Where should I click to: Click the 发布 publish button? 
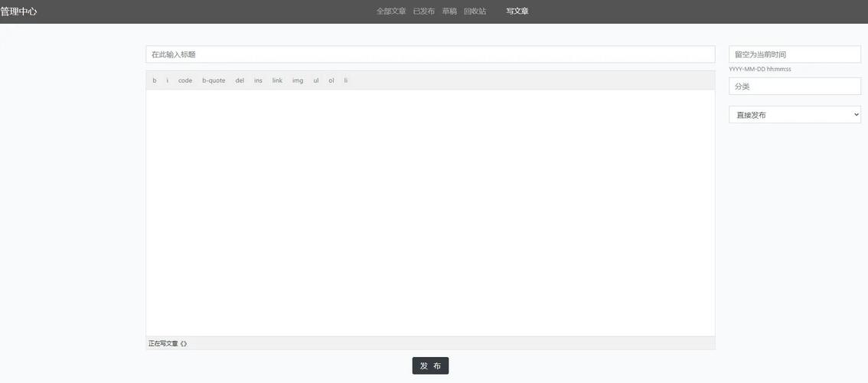click(x=430, y=366)
